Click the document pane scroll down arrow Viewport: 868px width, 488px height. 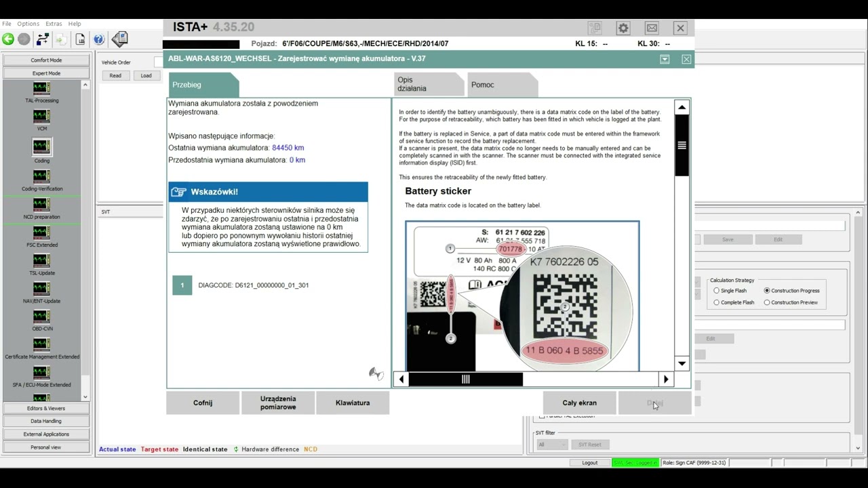pyautogui.click(x=682, y=364)
